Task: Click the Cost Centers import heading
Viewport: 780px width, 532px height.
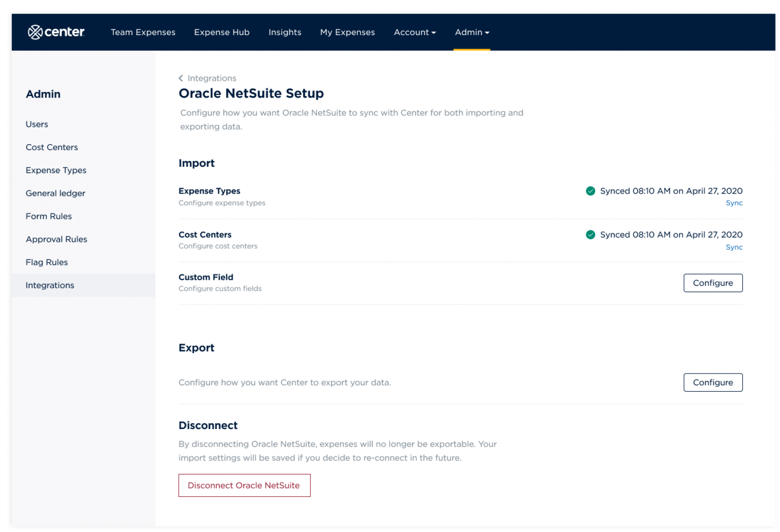Action: click(x=205, y=235)
